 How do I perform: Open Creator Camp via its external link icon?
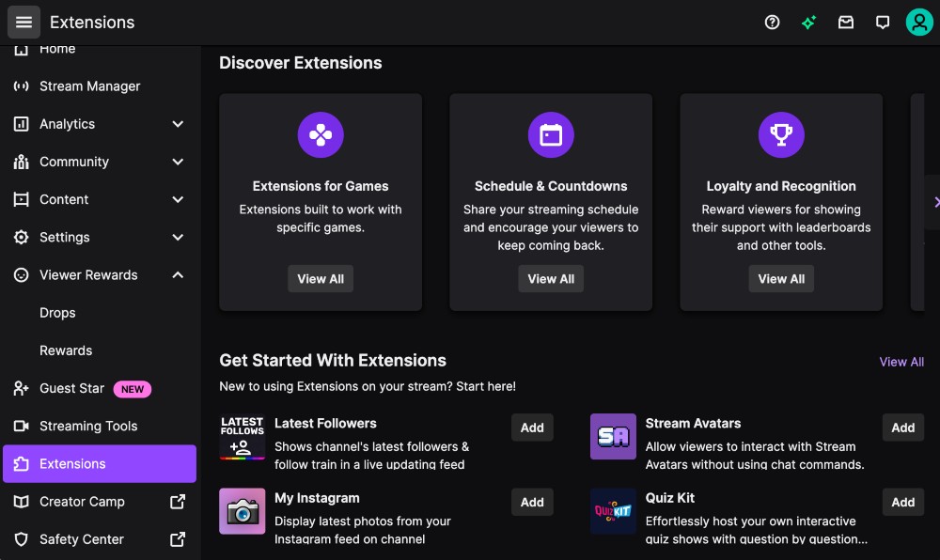click(x=177, y=501)
